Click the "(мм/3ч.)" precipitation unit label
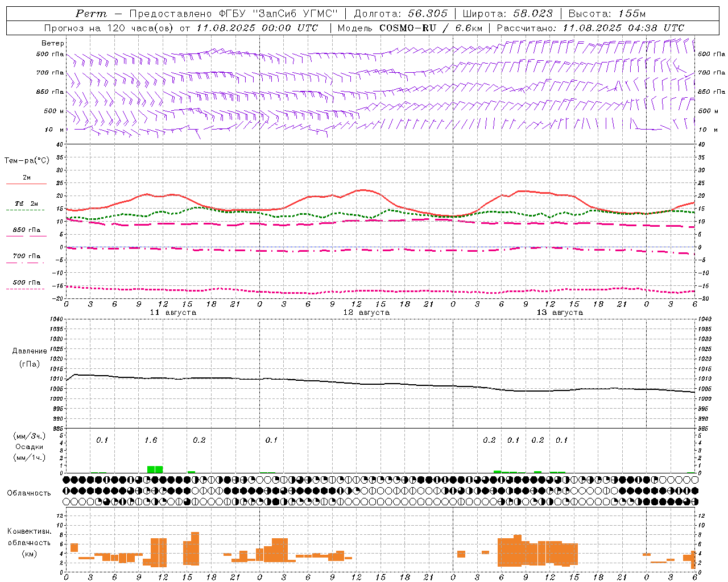The image size is (728, 582). point(30,436)
